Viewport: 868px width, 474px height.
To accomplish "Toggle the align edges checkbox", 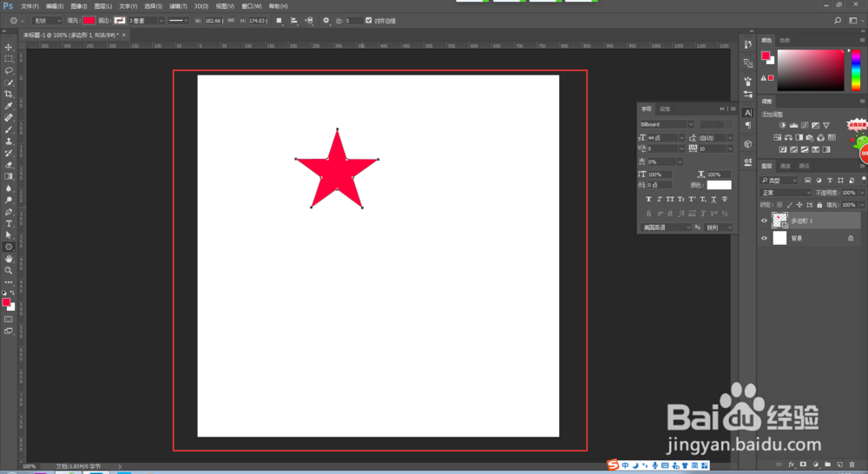I will 369,21.
